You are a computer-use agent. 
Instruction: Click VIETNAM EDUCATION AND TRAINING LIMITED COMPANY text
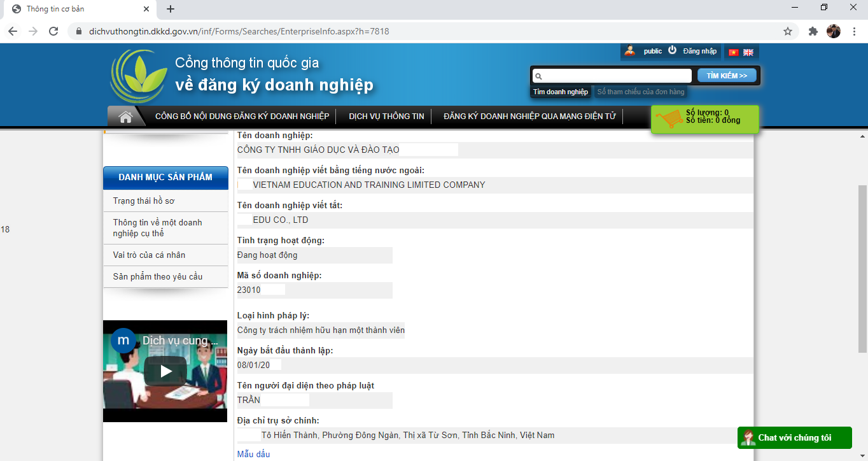369,185
